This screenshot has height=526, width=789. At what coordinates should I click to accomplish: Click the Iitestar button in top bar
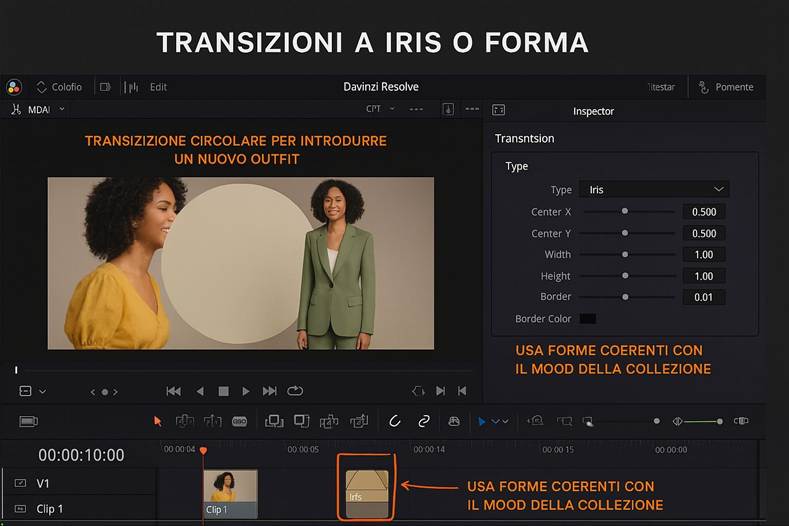coord(661,87)
